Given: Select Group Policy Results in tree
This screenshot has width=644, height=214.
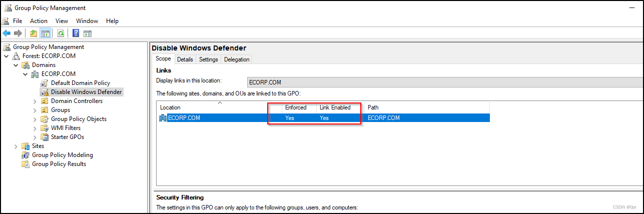Looking at the screenshot, I should (x=59, y=164).
